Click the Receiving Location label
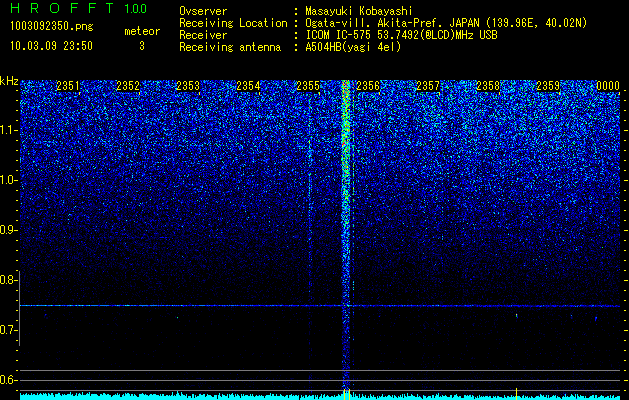This screenshot has height=400, width=629. tap(233, 23)
